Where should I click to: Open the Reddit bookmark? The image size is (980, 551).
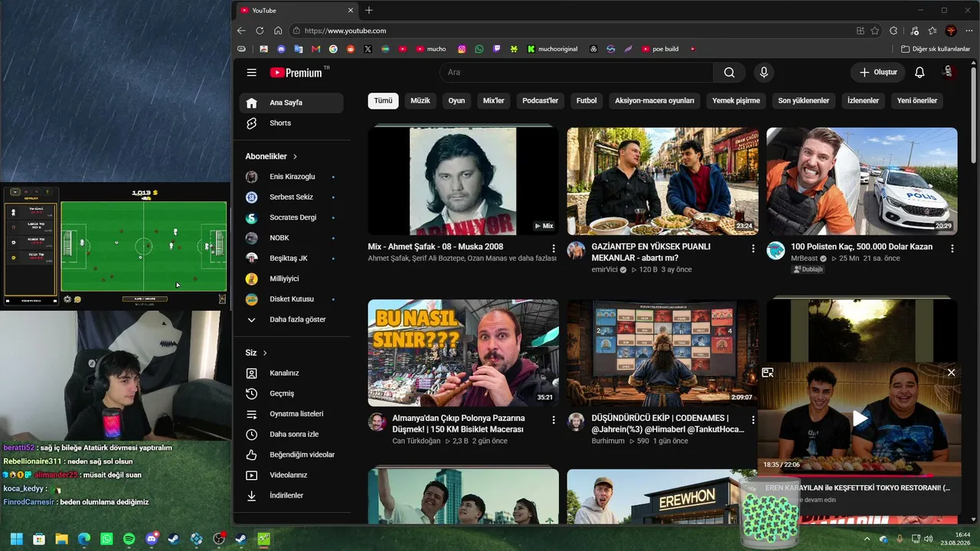click(351, 49)
